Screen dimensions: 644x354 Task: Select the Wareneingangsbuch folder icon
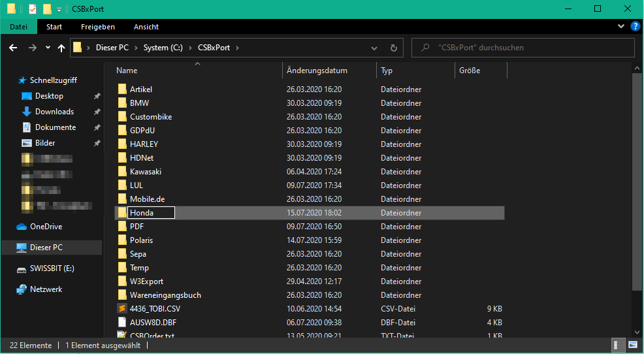pyautogui.click(x=122, y=295)
